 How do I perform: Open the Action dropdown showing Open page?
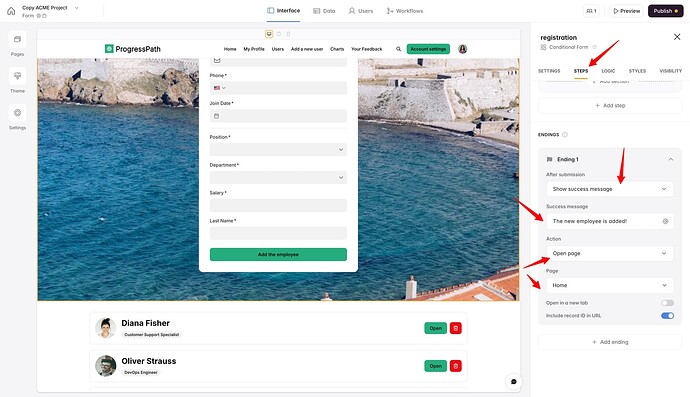click(609, 253)
